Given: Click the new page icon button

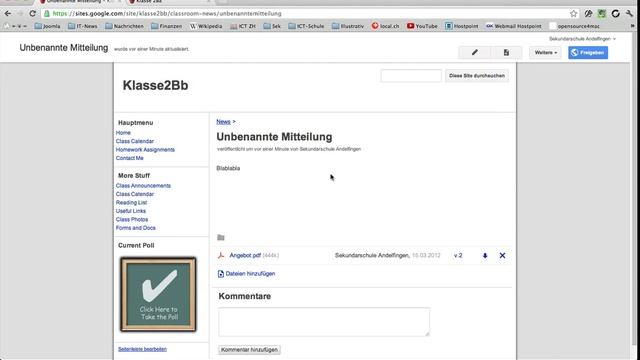Looking at the screenshot, I should pyautogui.click(x=506, y=53).
